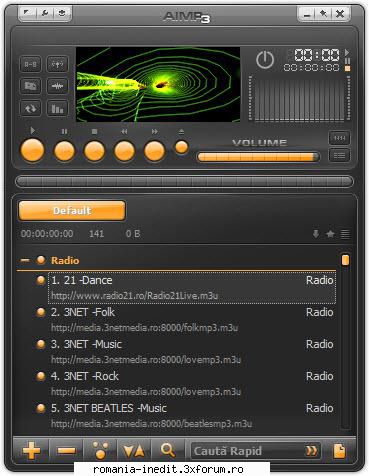
Task: Open the sound effects waveform button
Action: pyautogui.click(x=57, y=86)
